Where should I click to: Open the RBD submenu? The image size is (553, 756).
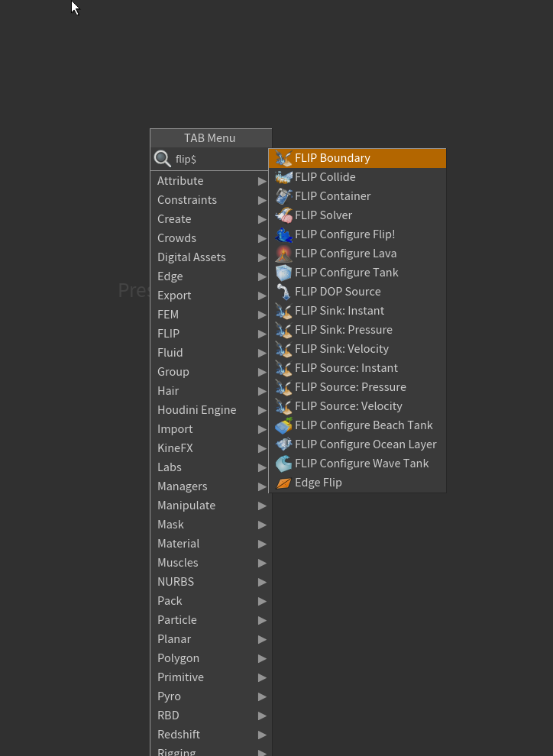pos(211,716)
